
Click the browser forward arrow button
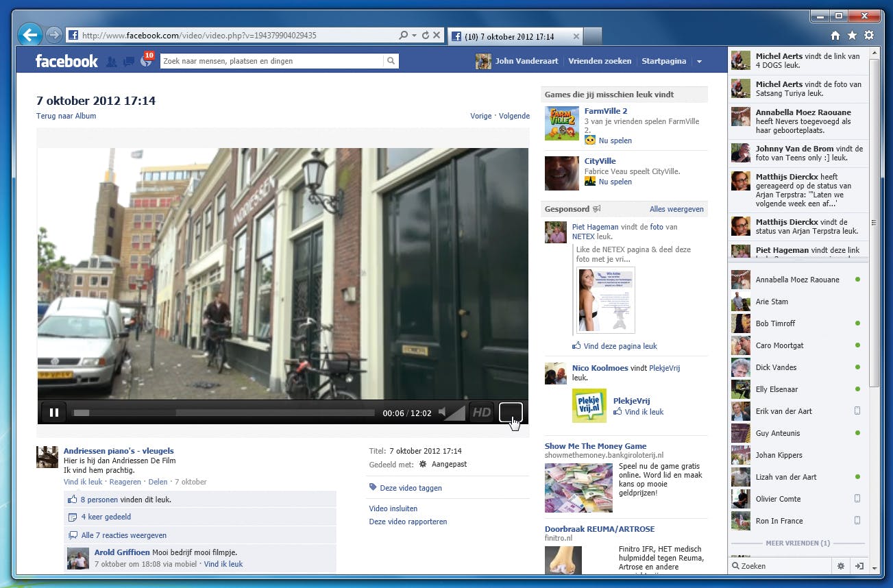click(x=53, y=35)
